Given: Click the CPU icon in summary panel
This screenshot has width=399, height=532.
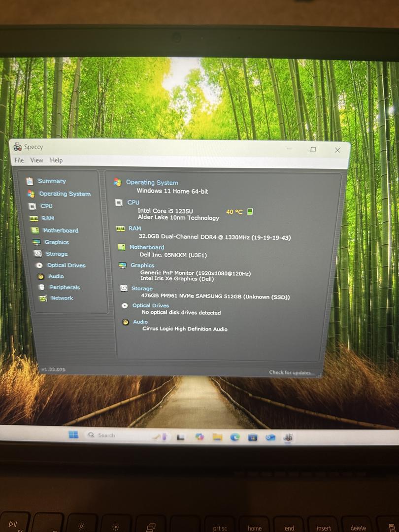Looking at the screenshot, I should (119, 202).
